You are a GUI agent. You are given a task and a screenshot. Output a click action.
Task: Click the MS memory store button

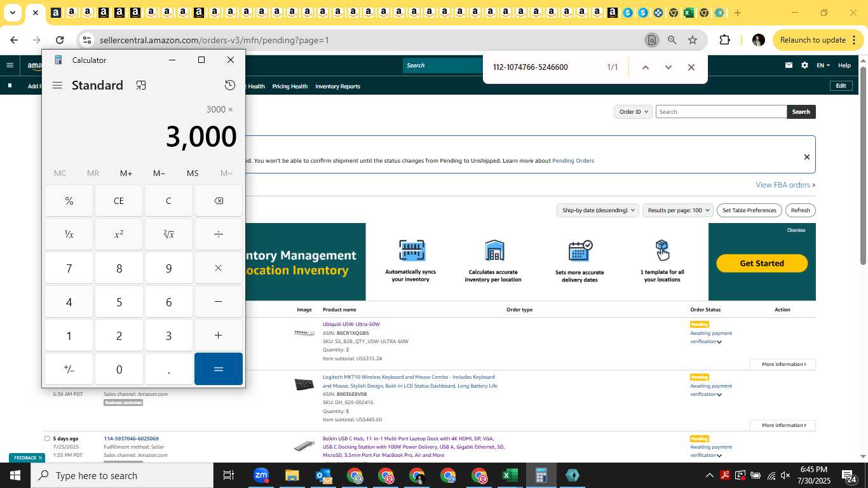(x=193, y=173)
